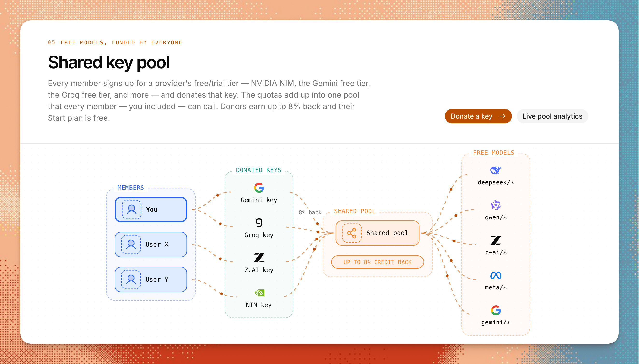This screenshot has width=639, height=364.
Task: Click the User X avatar icon
Action: [x=131, y=244]
